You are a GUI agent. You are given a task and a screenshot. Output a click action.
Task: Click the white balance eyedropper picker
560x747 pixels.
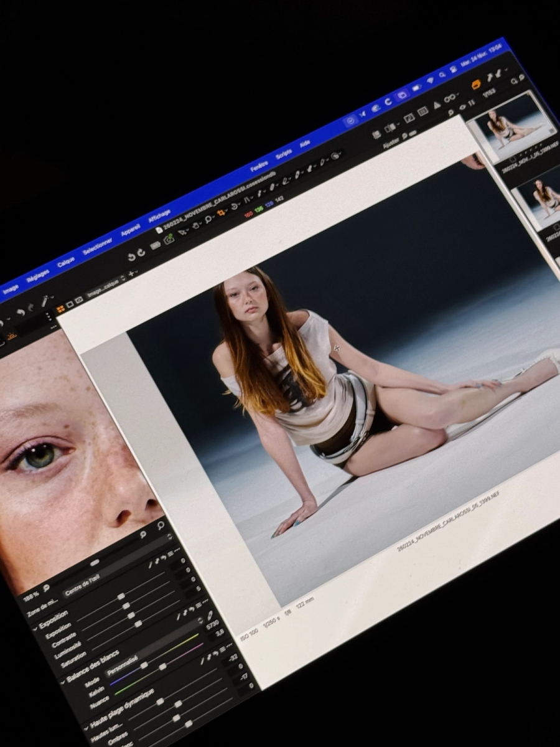211,614
